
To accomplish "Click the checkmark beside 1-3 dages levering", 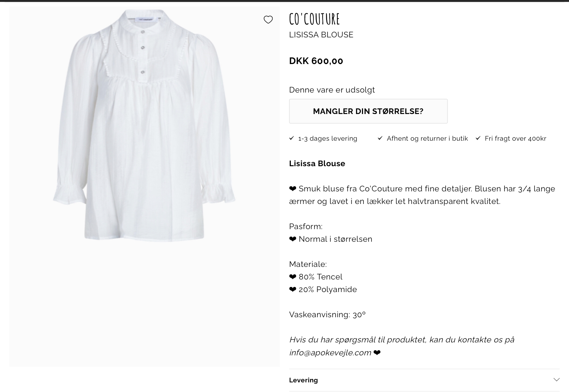I will coord(292,138).
